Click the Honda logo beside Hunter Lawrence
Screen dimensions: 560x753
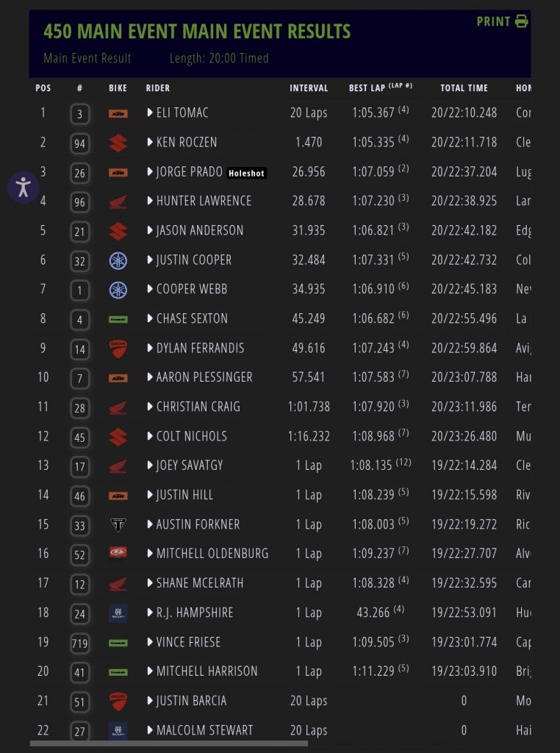118,201
